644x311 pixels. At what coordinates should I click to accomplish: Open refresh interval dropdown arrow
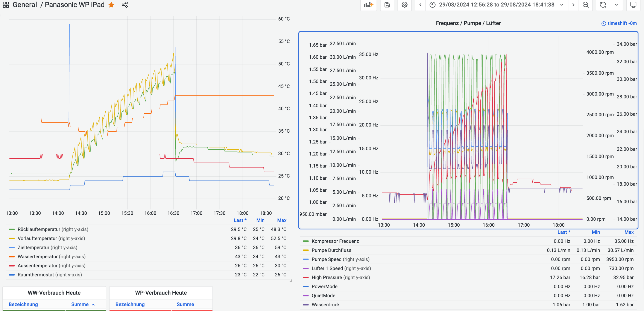tap(616, 5)
